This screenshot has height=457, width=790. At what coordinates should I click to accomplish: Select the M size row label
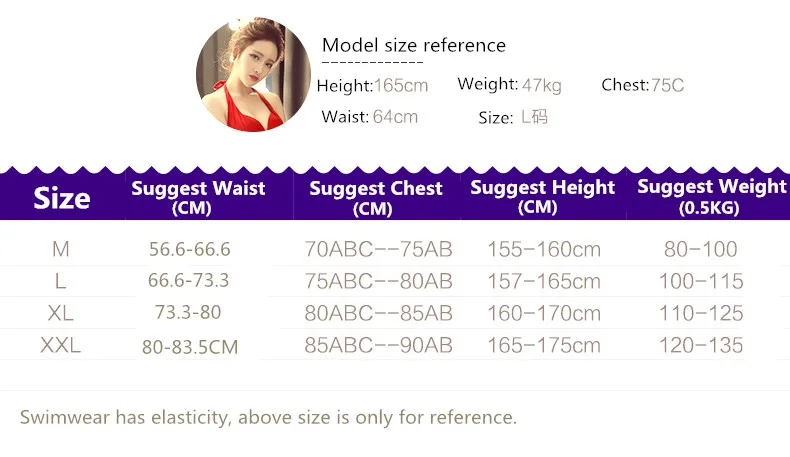tap(60, 249)
